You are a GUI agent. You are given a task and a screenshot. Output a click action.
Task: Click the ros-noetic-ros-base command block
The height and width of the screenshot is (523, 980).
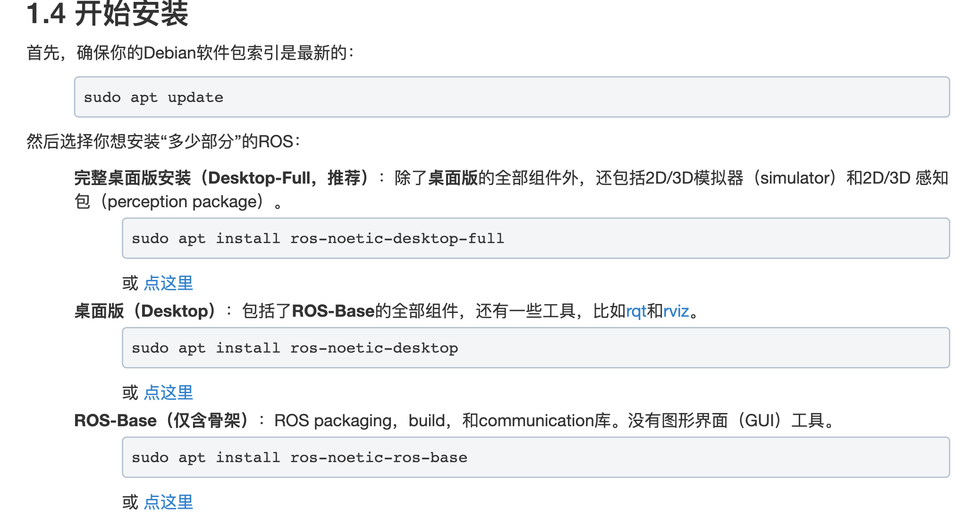pyautogui.click(x=535, y=457)
